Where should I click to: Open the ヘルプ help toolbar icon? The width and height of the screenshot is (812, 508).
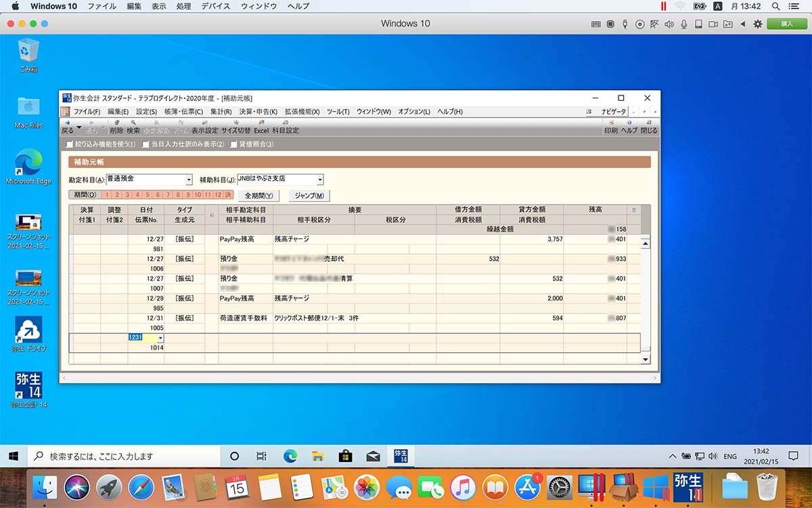(629, 127)
